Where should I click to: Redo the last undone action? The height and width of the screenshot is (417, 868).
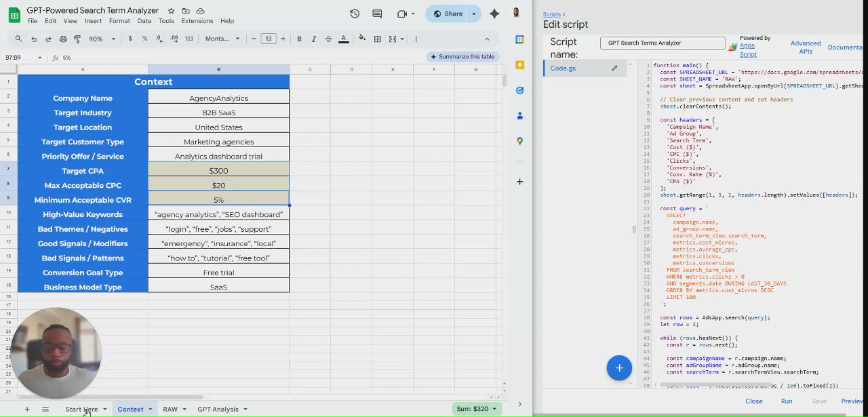48,39
